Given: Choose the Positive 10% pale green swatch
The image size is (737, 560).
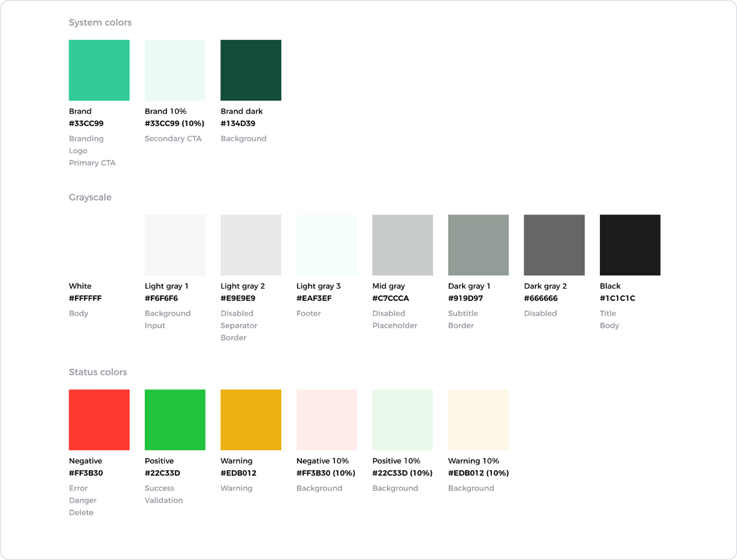Looking at the screenshot, I should click(402, 420).
